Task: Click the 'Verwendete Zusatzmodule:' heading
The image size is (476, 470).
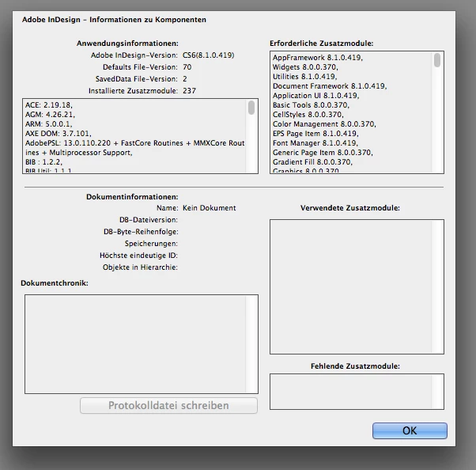Action: coord(350,208)
